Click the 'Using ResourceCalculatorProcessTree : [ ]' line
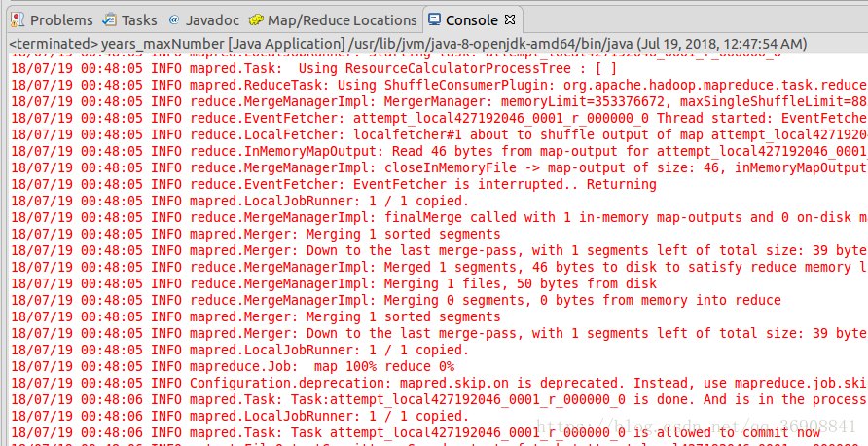 313,69
